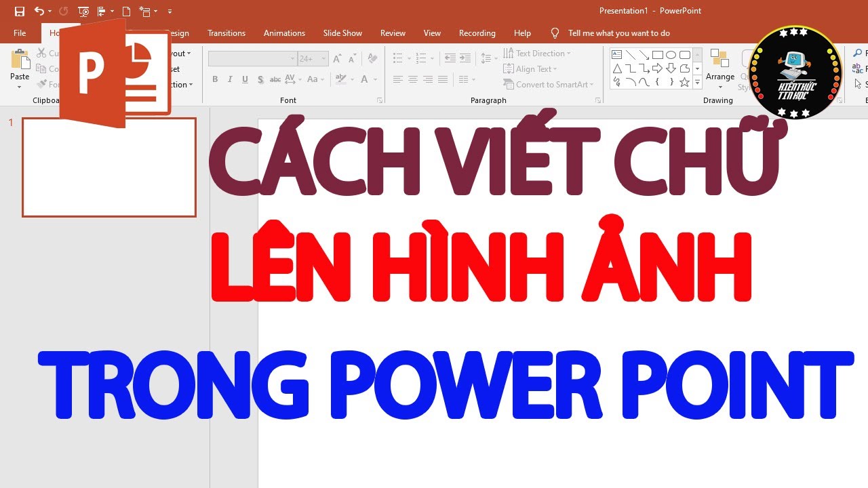868x488 pixels.
Task: Open Change Case menu
Action: pyautogui.click(x=316, y=79)
